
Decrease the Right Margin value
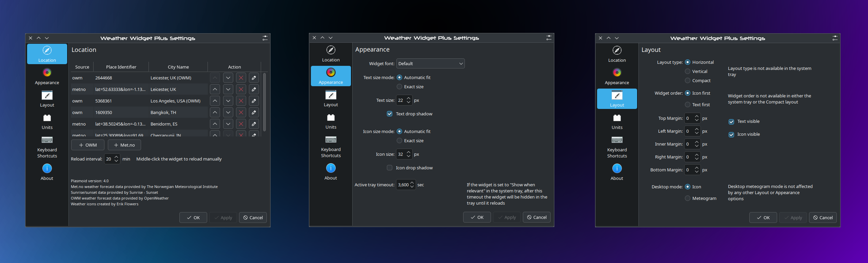[696, 159]
